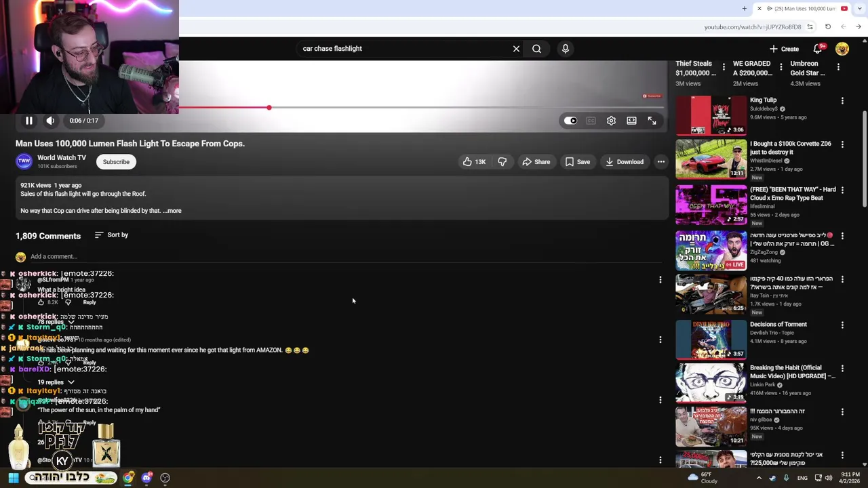Open options for 'Thief Steals $1,000,000' video
This screenshot has width=868, height=488.
724,68
